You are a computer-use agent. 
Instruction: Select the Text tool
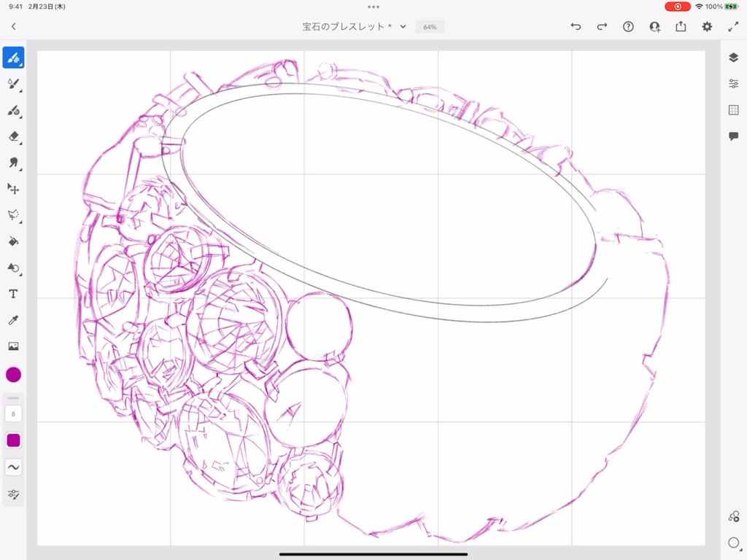(13, 294)
